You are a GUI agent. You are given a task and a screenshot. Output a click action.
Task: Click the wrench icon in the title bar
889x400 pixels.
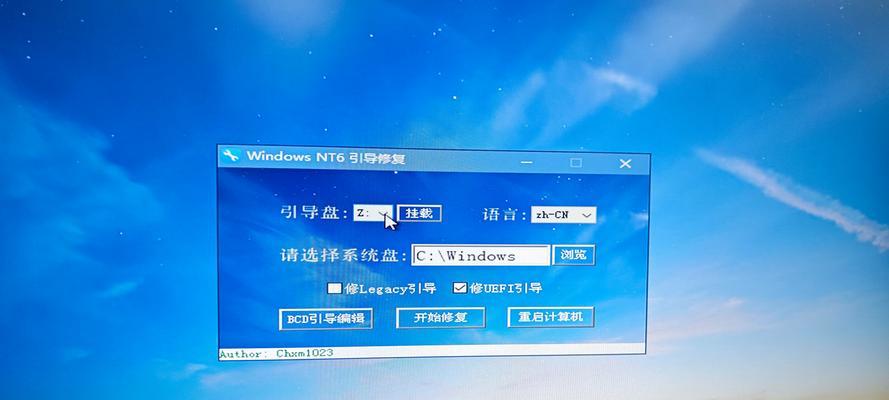click(x=231, y=155)
